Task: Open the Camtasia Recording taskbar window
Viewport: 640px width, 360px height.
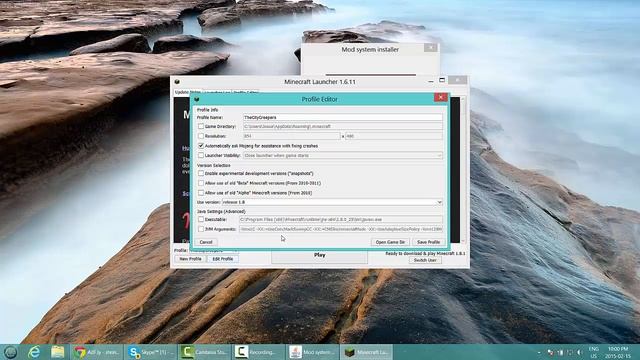Action: click(x=259, y=352)
